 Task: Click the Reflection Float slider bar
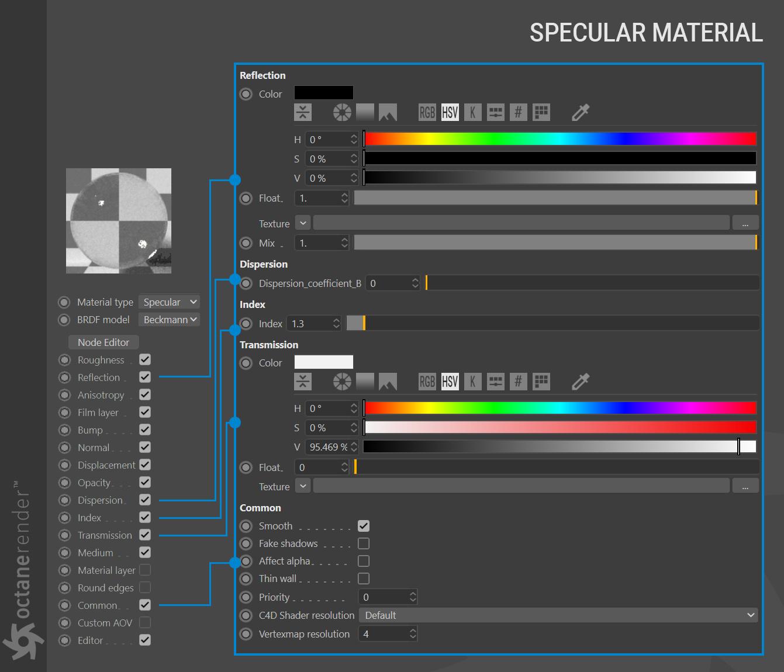555,198
